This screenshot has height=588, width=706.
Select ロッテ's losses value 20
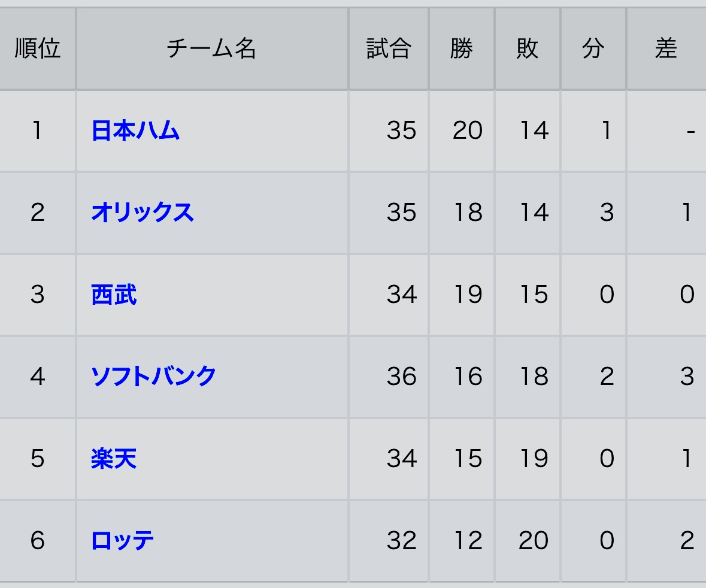[534, 540]
